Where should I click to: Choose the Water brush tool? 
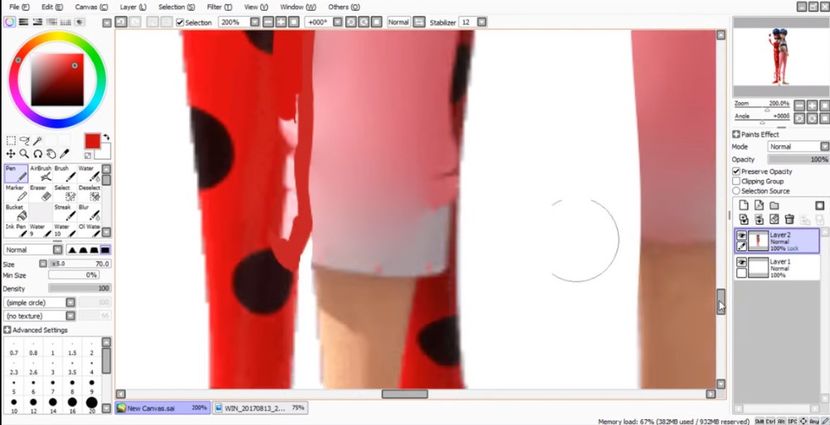[x=88, y=174]
